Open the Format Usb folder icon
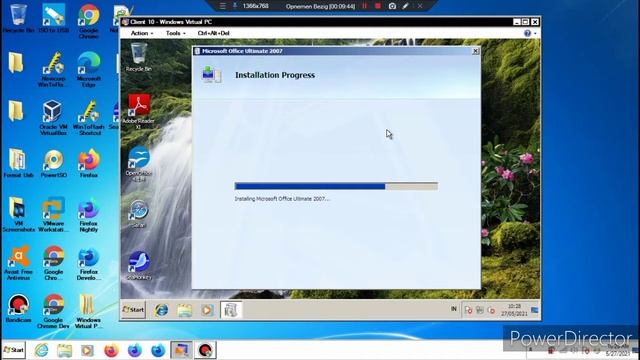Screen dimensions: 640x360 point(18,163)
